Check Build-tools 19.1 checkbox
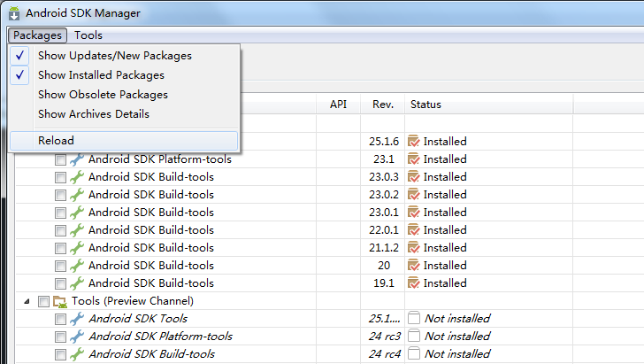This screenshot has width=644, height=364. click(60, 283)
